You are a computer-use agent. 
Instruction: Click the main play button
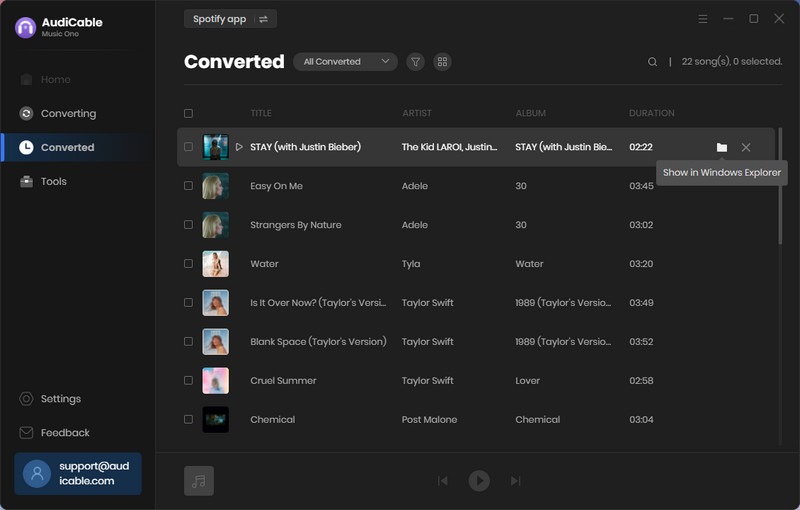click(x=479, y=480)
